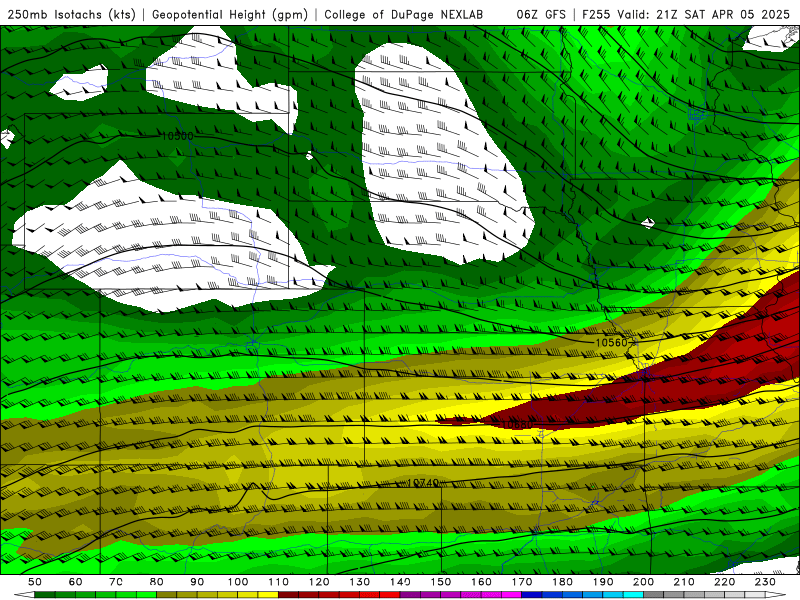Click the 'Geopotential Height (gpm)' title text
800x600 pixels.
[x=230, y=14]
